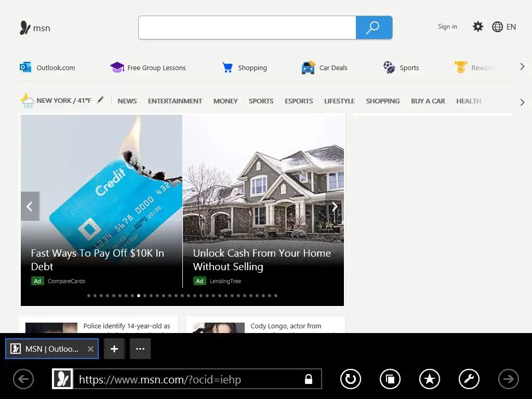
Task: Click the graduation cap lessons icon
Action: (117, 67)
